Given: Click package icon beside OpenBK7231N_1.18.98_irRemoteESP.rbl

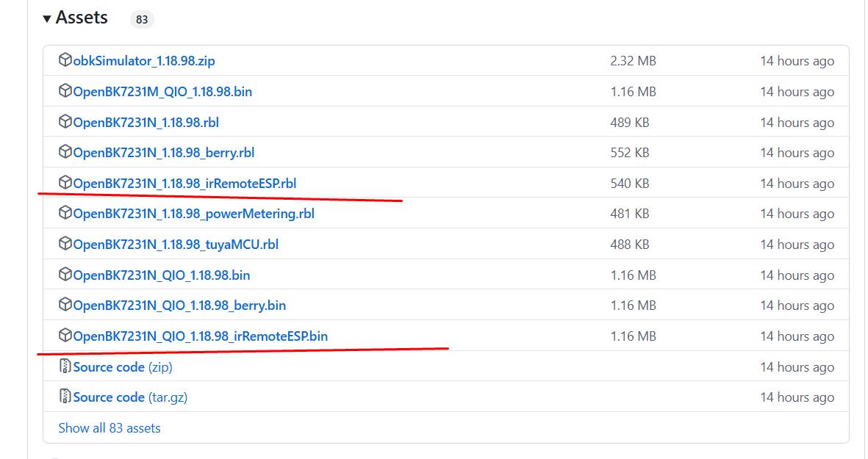Looking at the screenshot, I should (x=65, y=182).
